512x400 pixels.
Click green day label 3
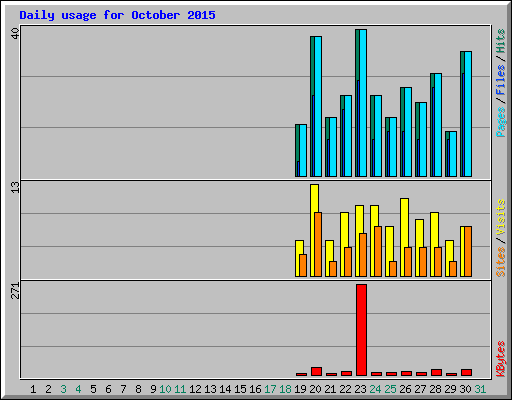click(x=63, y=389)
